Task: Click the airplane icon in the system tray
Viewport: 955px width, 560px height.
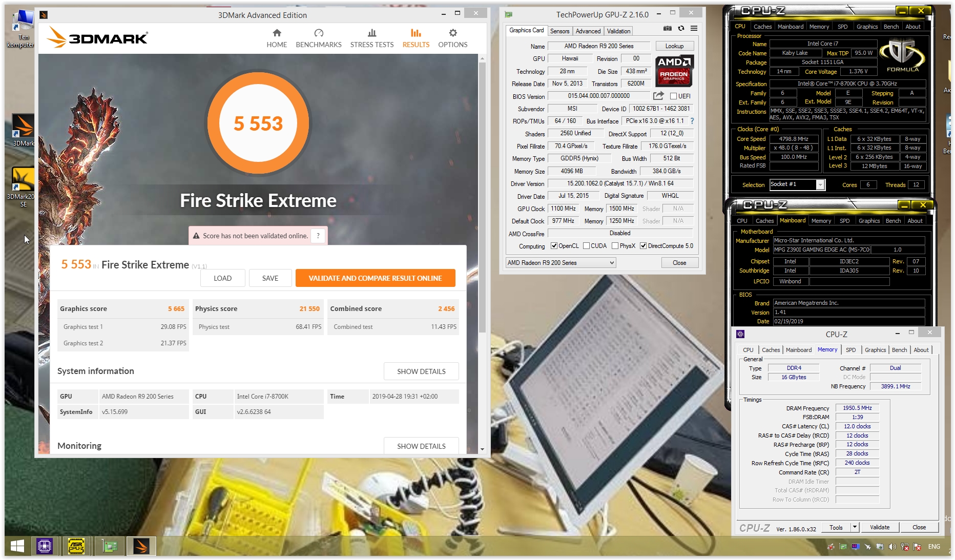Action: click(867, 547)
